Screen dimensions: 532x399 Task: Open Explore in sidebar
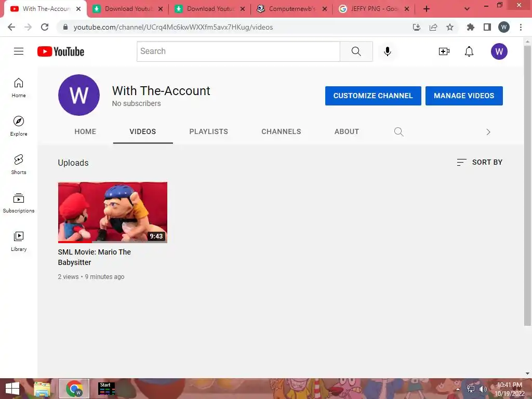[19, 126]
